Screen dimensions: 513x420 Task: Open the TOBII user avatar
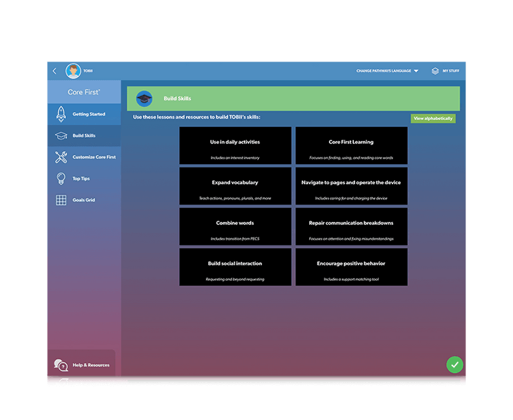click(x=73, y=71)
